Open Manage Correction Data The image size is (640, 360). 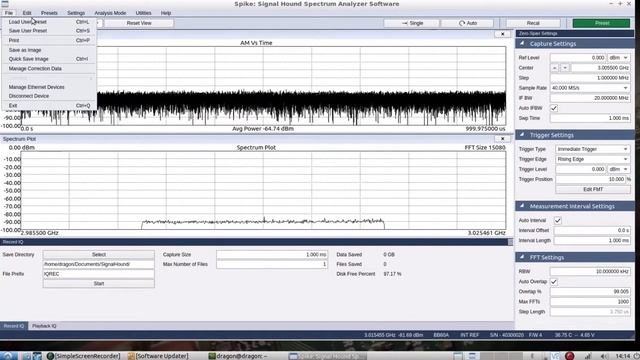pos(49,69)
